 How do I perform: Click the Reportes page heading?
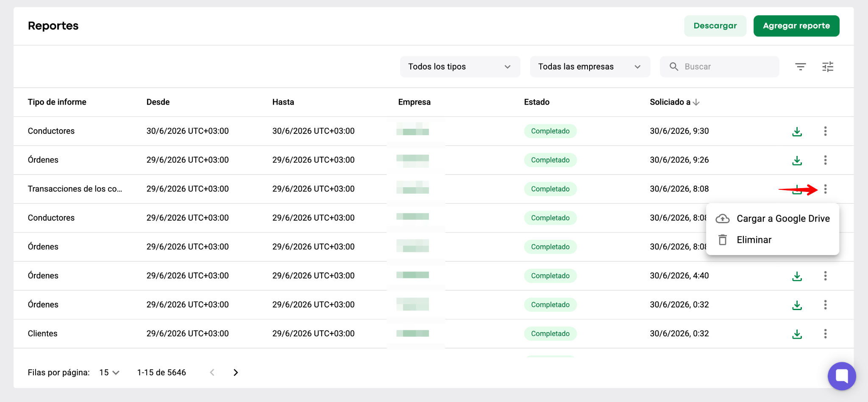pyautogui.click(x=53, y=26)
